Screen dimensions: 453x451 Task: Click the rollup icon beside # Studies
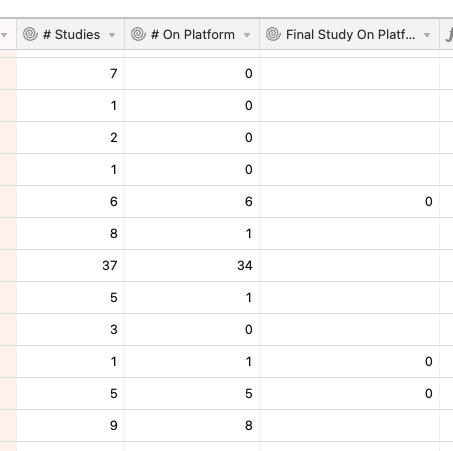[30, 34]
